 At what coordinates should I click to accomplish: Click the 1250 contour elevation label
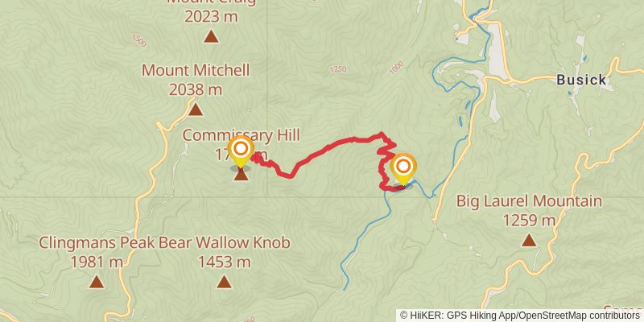pyautogui.click(x=337, y=69)
